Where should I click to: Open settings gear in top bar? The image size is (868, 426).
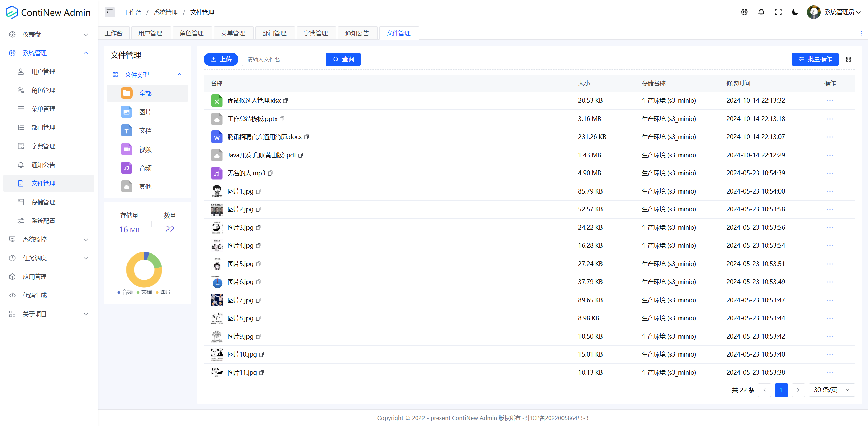click(744, 12)
